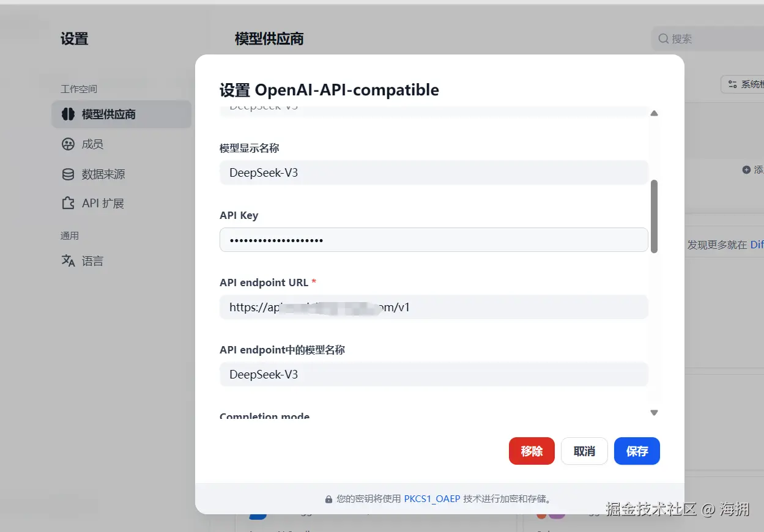Click the API 扩展 puzzle-piece icon
The height and width of the screenshot is (532, 764).
67,203
